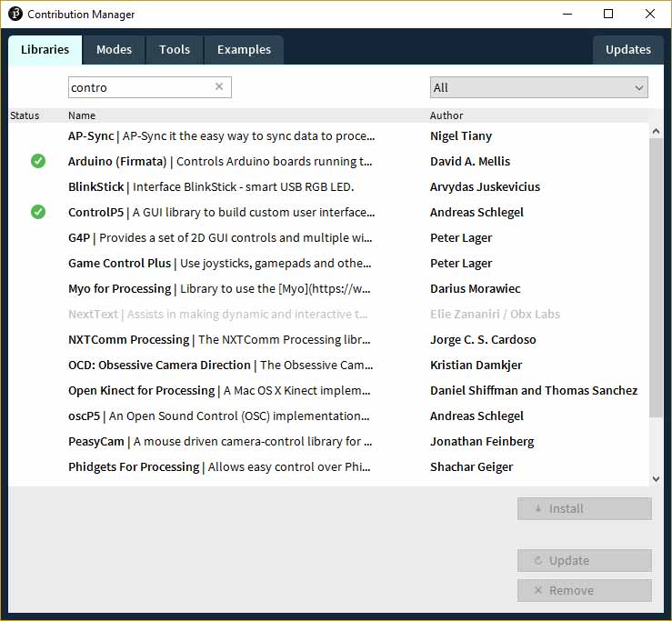The image size is (672, 621).
Task: Click the Update button
Action: click(585, 561)
